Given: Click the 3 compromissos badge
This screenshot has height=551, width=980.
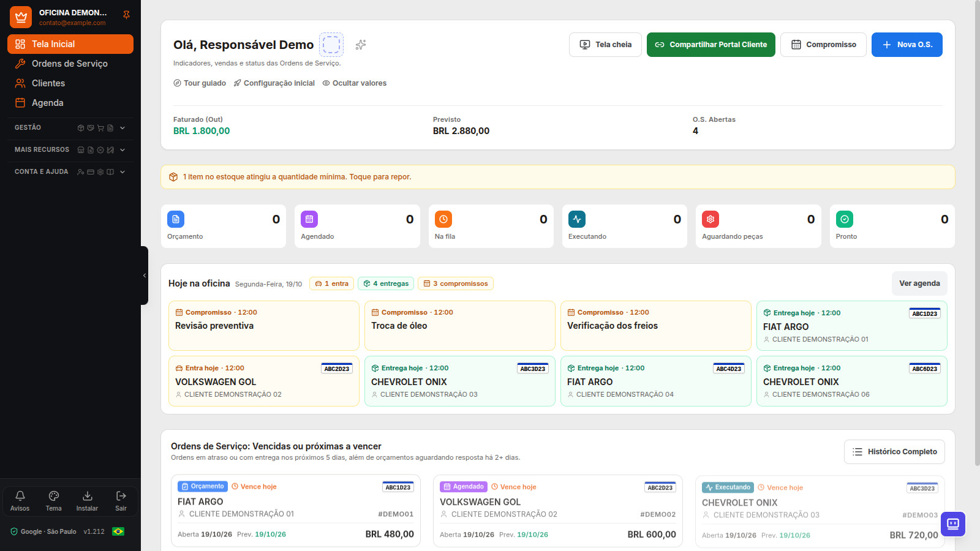Looking at the screenshot, I should (x=456, y=283).
